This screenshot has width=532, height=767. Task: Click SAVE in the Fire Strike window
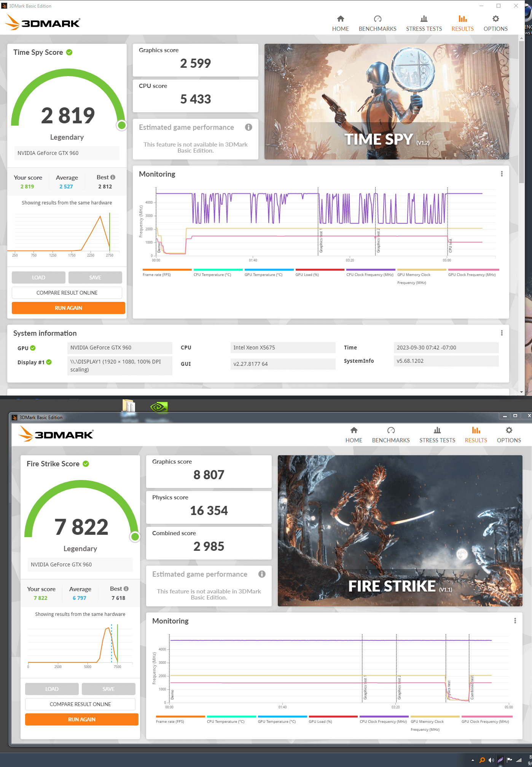click(x=108, y=689)
